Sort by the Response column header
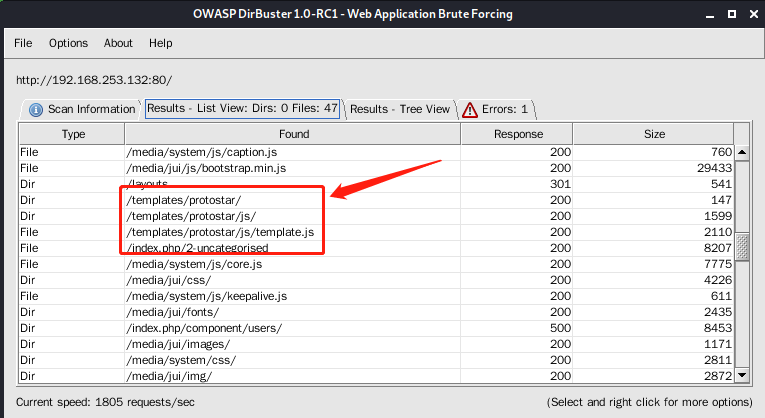The image size is (765, 418). 517,134
